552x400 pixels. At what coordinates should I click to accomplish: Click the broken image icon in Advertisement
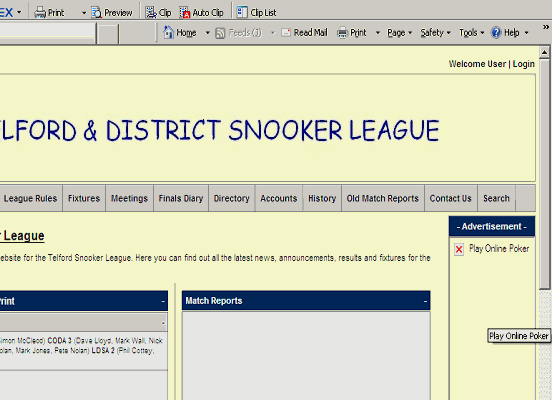[459, 249]
